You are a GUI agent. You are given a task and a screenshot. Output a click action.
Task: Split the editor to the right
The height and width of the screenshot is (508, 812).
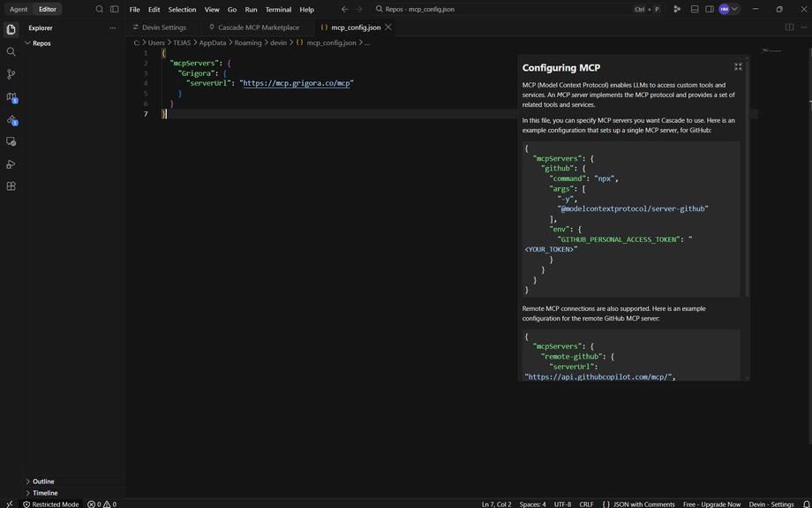[789, 27]
